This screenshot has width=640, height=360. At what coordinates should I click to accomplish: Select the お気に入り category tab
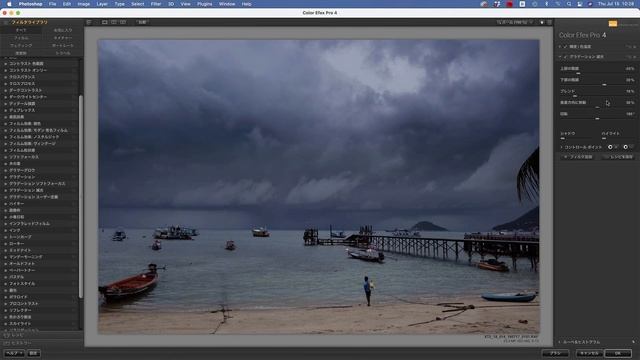coord(62,30)
